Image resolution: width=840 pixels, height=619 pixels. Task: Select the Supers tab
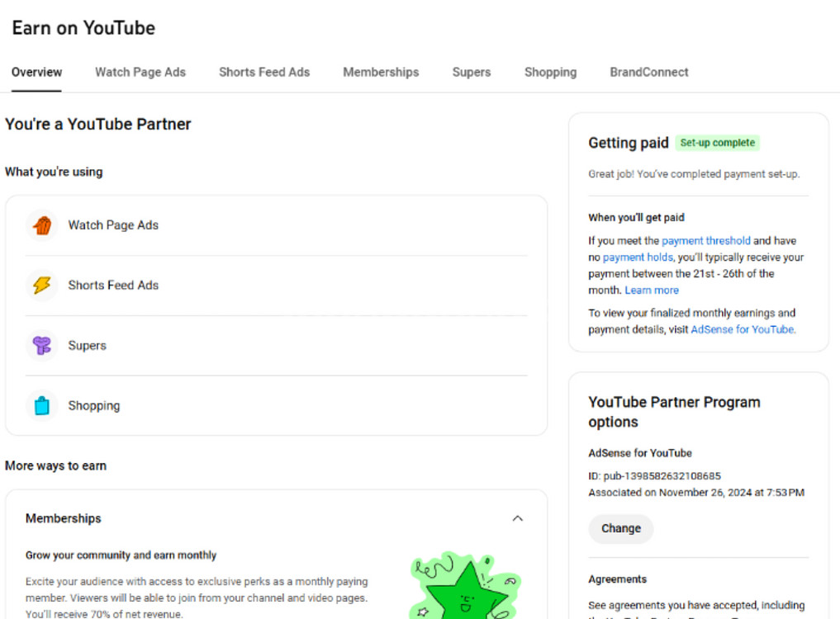[472, 73]
